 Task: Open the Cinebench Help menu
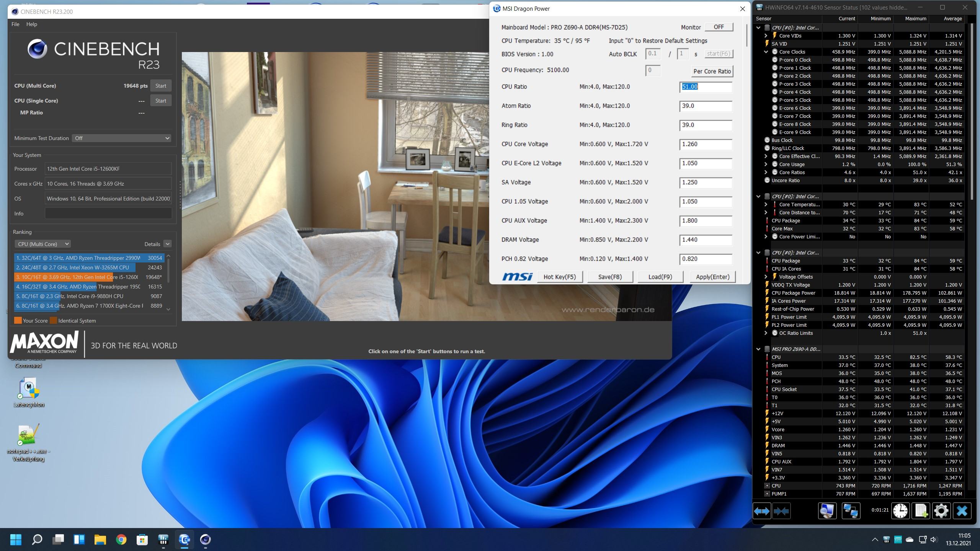32,24
